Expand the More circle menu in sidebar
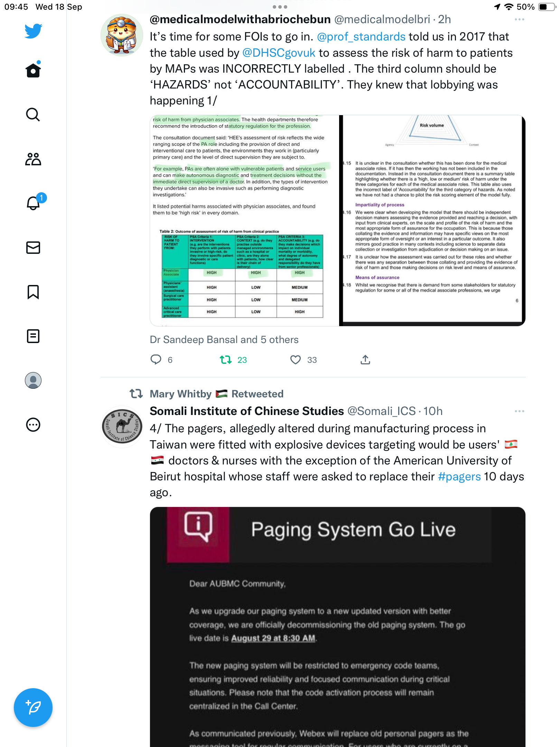560x747 pixels. point(33,425)
